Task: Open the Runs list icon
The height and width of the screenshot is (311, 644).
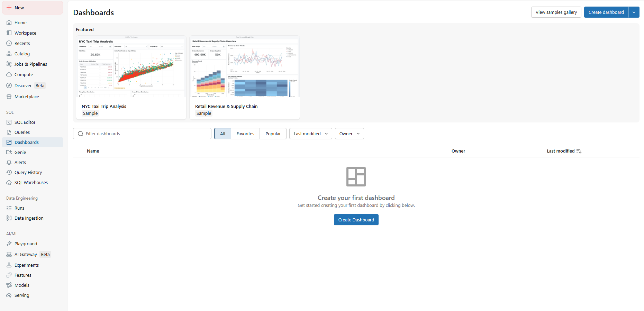Action: pos(9,208)
